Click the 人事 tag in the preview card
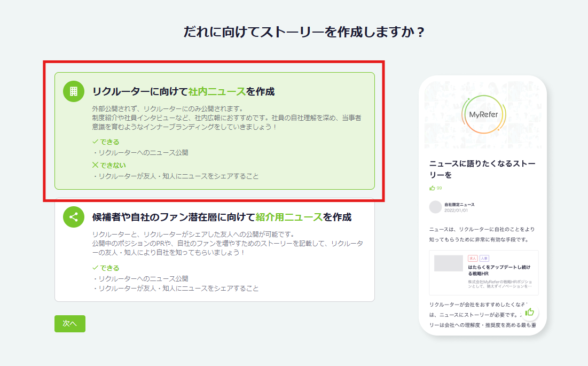Image resolution: width=588 pixels, height=366 pixels. 484,258
